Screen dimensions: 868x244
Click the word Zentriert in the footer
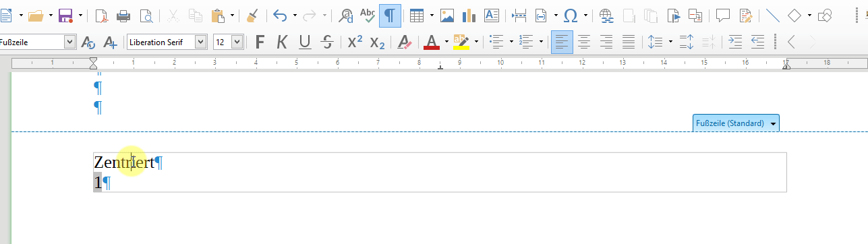pyautogui.click(x=124, y=162)
